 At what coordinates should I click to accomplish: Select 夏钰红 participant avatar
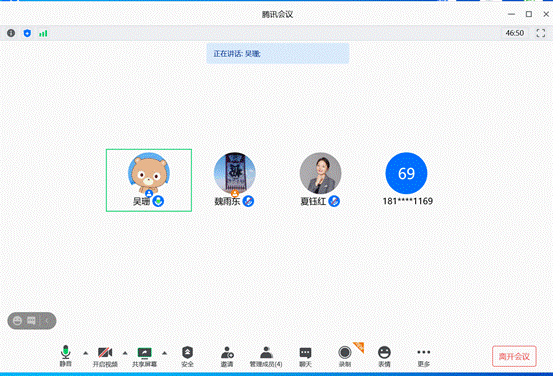321,173
